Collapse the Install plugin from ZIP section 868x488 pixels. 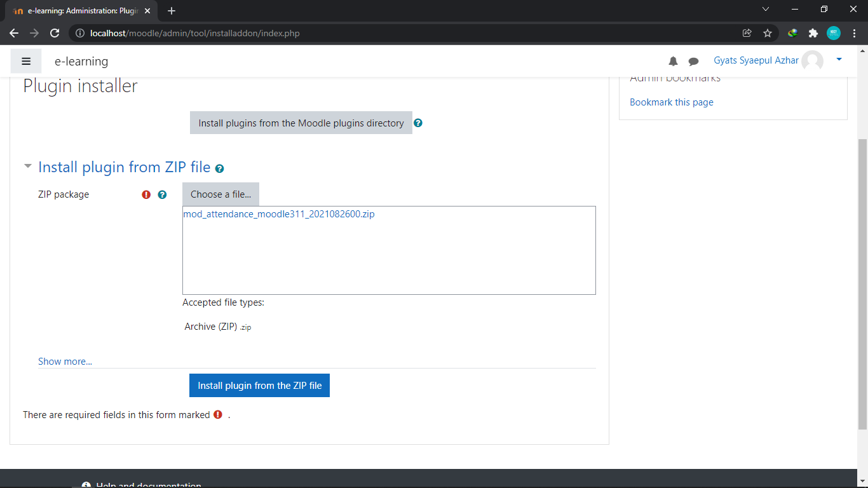click(x=27, y=166)
